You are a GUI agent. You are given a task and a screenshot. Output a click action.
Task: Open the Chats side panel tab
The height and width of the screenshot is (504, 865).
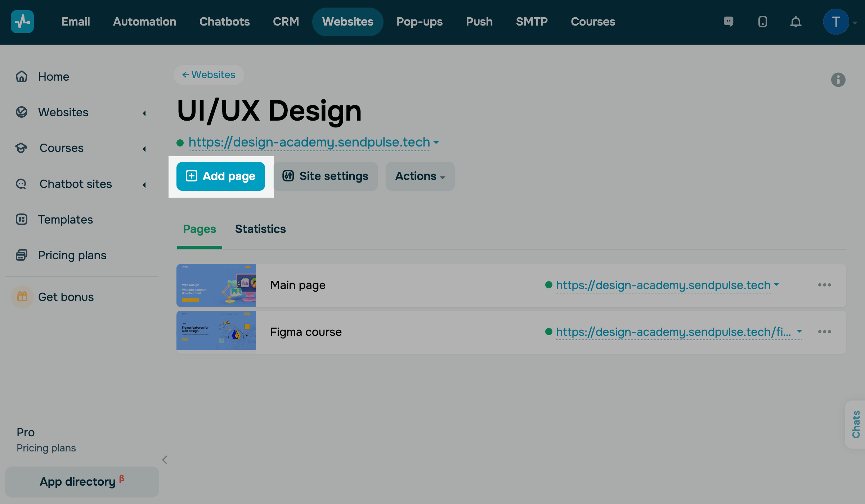856,424
